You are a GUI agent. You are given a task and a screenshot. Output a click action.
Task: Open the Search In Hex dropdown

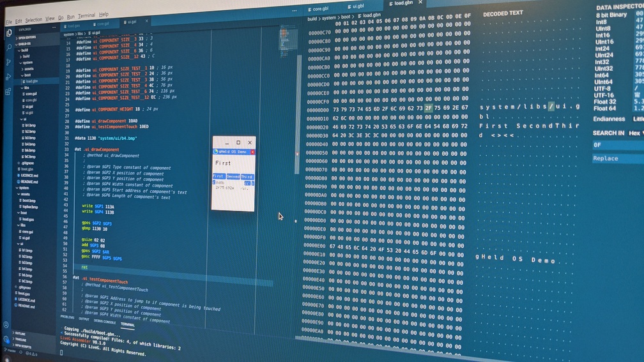pos(634,133)
